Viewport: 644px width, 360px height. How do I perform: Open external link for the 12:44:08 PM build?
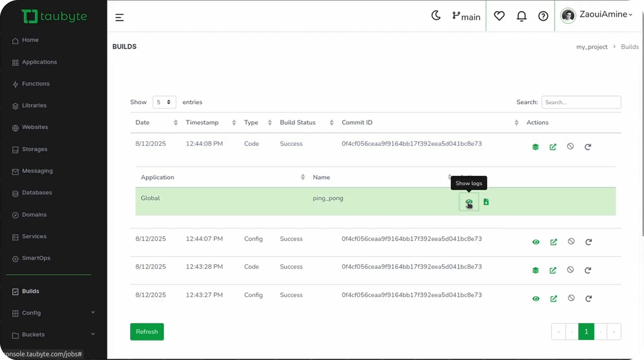point(553,147)
